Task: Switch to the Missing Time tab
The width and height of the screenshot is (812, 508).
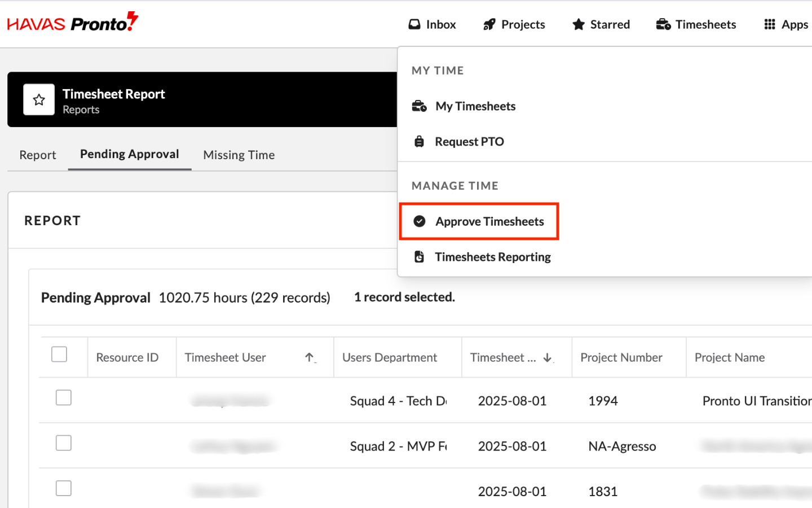Action: coord(239,155)
